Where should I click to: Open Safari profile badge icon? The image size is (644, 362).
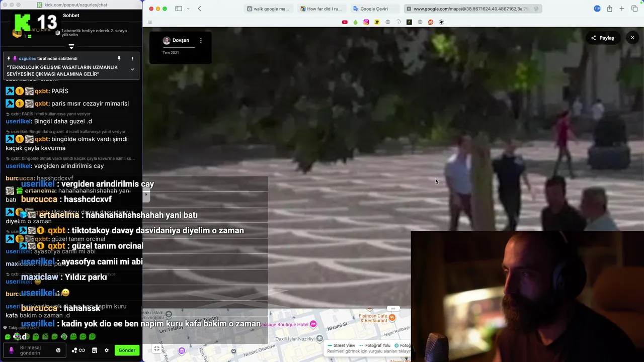click(597, 9)
